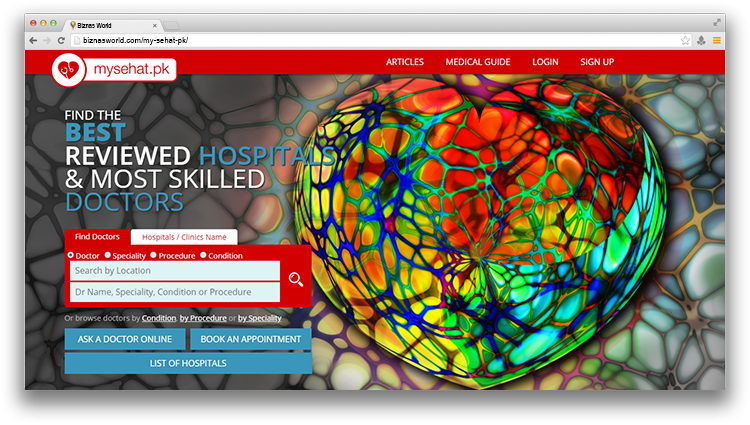Reload the page with the refresh icon
This screenshot has height=425, width=750.
(x=62, y=40)
